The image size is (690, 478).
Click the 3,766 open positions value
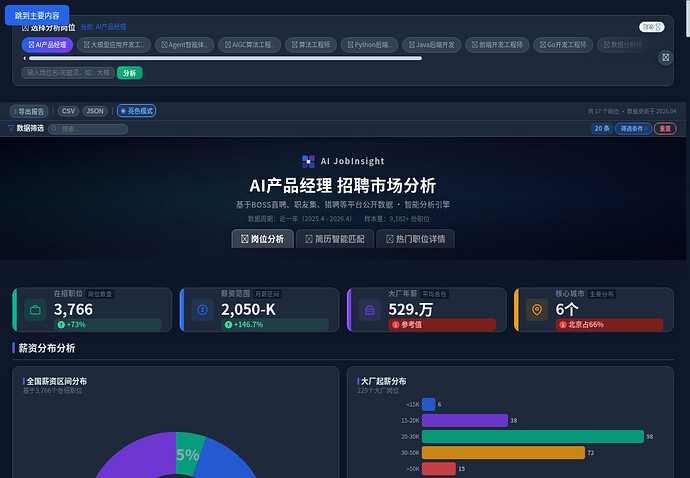click(73, 310)
